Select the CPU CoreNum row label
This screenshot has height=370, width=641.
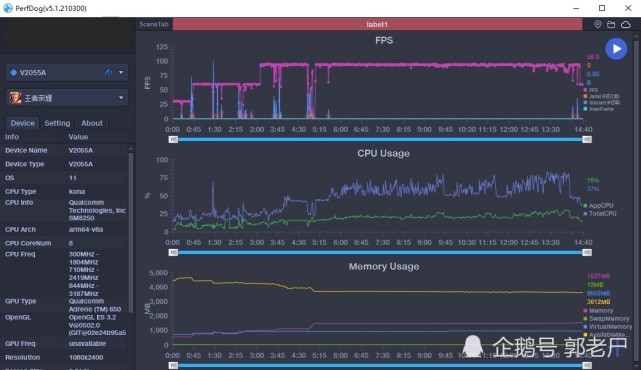[x=28, y=243]
